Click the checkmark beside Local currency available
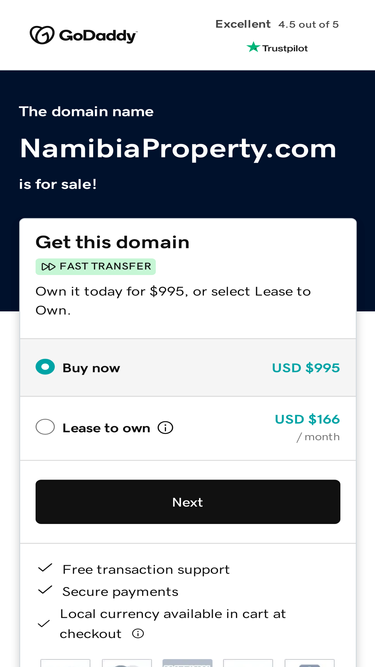The image size is (375, 667). [x=44, y=624]
